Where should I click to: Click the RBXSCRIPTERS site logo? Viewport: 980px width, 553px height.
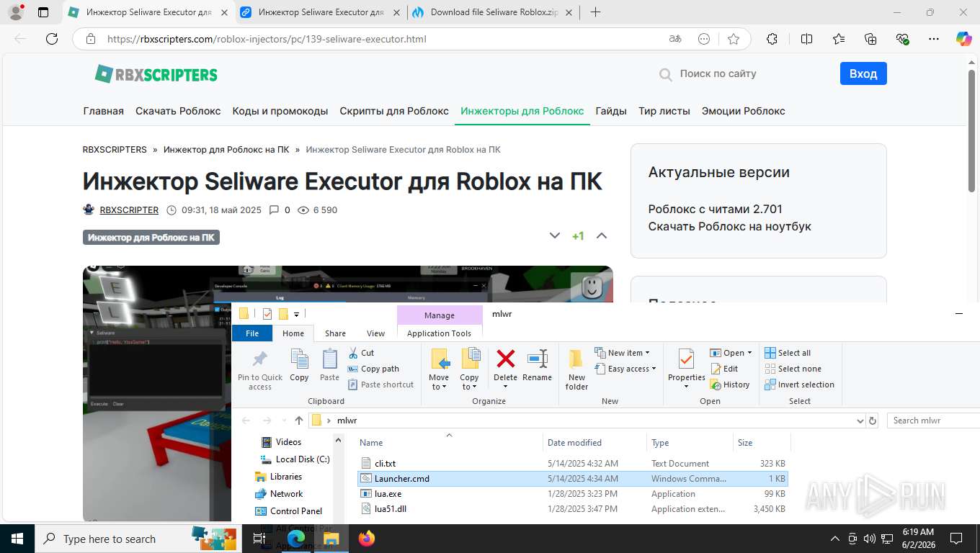(x=156, y=73)
